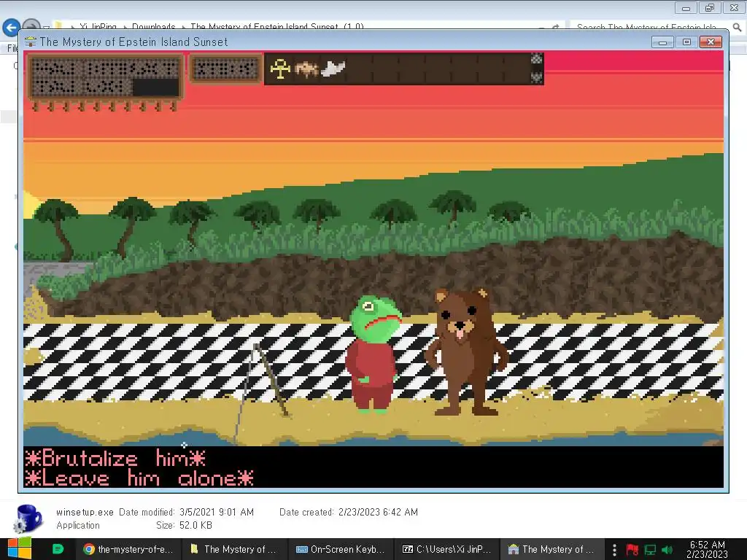
Task: Click the standalone game button left of inventory
Action: point(226,69)
